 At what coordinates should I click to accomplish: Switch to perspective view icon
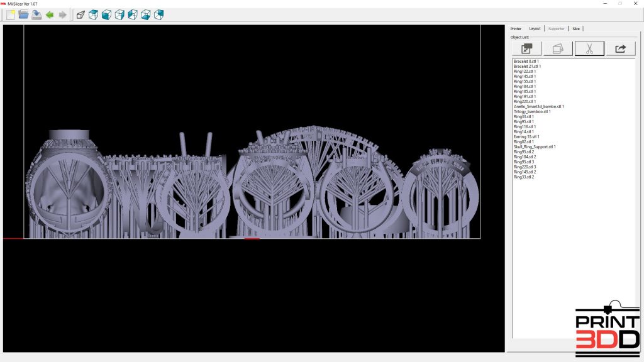click(x=80, y=14)
